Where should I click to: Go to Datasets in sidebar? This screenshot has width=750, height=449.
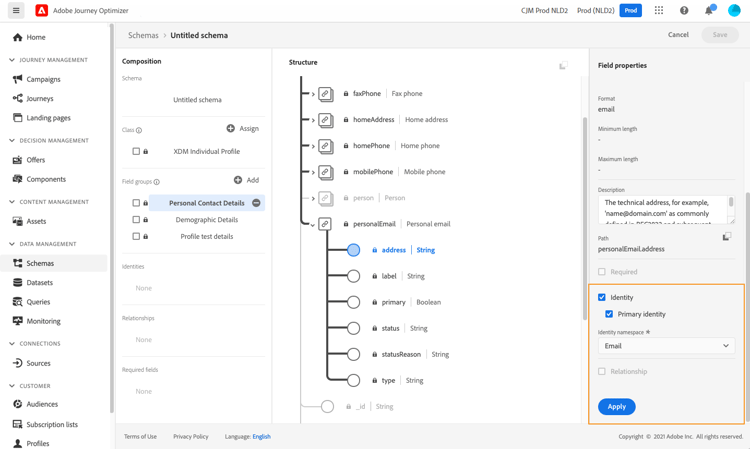(x=40, y=283)
